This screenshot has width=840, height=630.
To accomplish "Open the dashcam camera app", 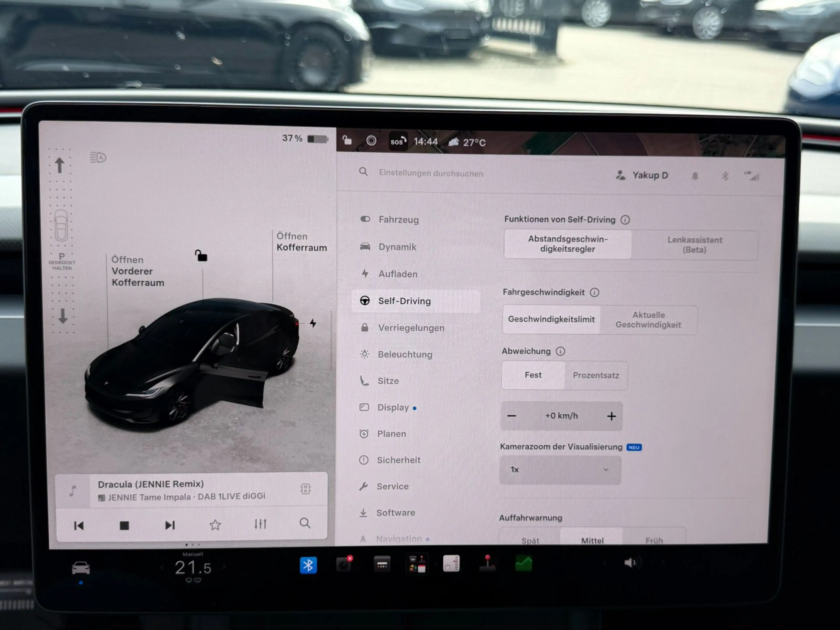I will 345,564.
